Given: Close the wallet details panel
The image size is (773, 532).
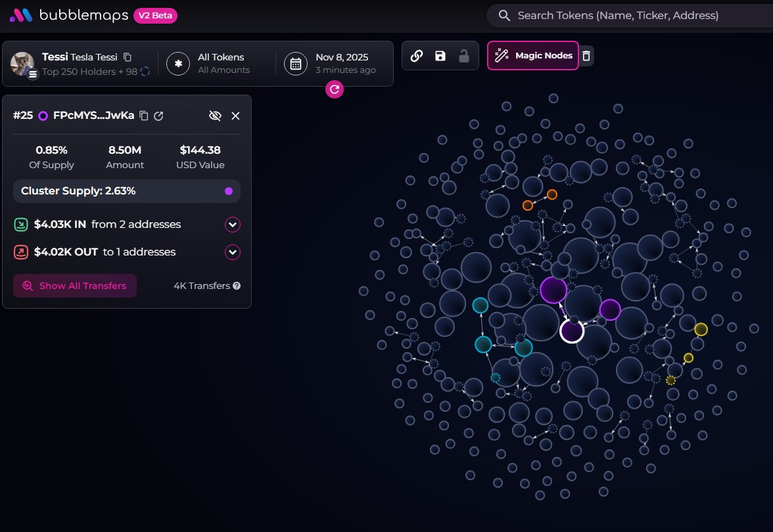Looking at the screenshot, I should [x=236, y=116].
